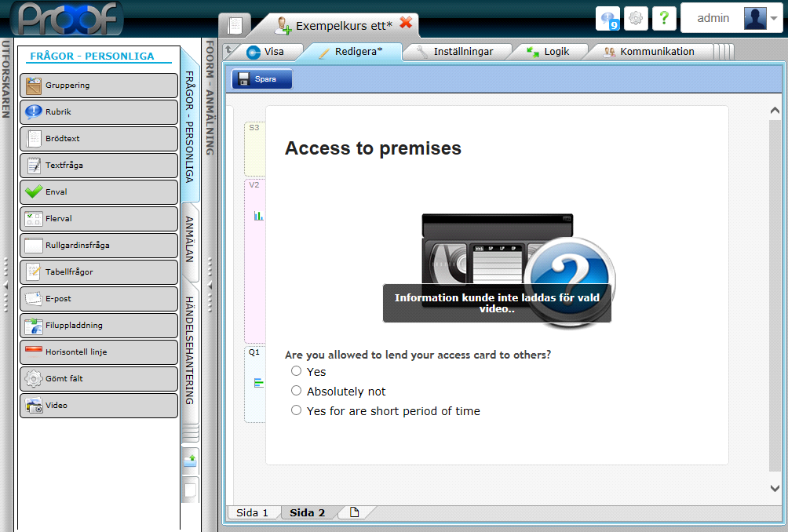This screenshot has height=532, width=788.
Task: Pick the Flerval multiple-choice item
Action: click(x=99, y=219)
